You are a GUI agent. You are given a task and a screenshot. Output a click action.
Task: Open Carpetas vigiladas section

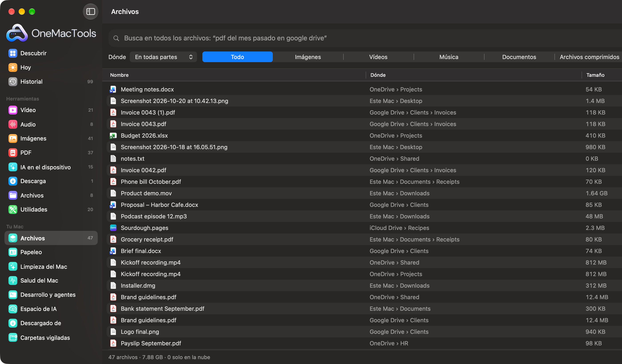[51, 338]
